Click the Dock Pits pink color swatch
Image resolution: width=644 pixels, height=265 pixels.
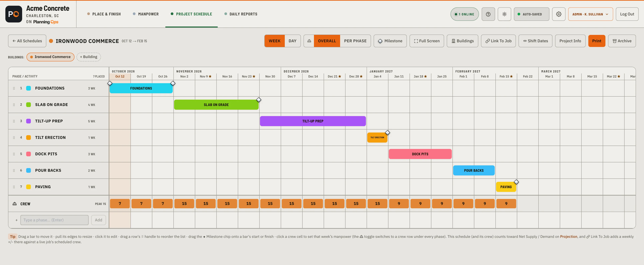point(29,154)
